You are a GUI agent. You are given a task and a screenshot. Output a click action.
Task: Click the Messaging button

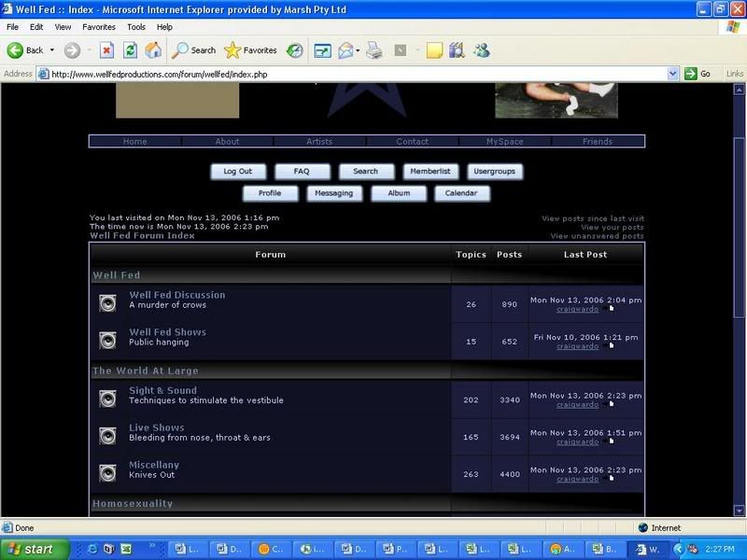click(334, 193)
